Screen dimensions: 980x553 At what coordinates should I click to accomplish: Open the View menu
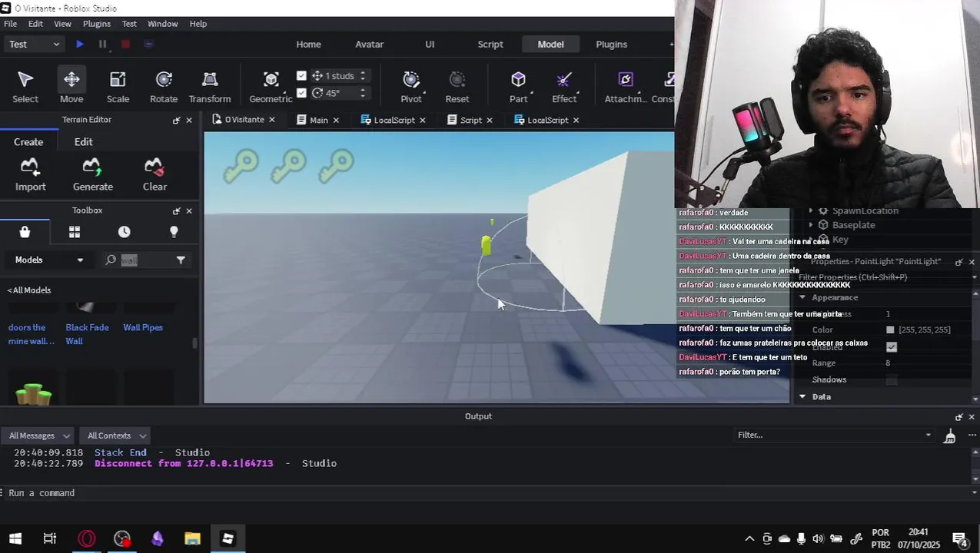point(62,24)
